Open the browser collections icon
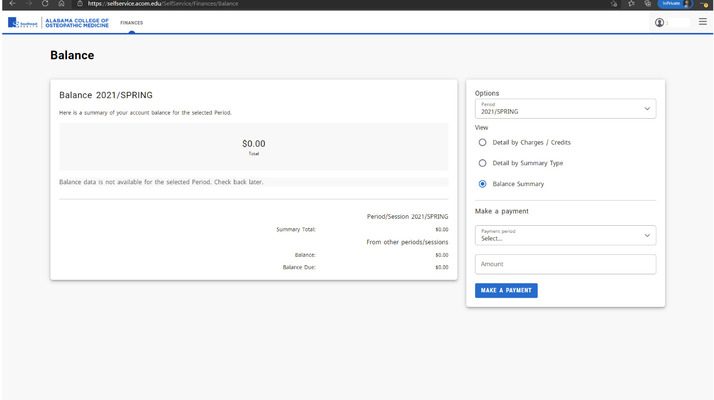714x400 pixels. click(648, 4)
